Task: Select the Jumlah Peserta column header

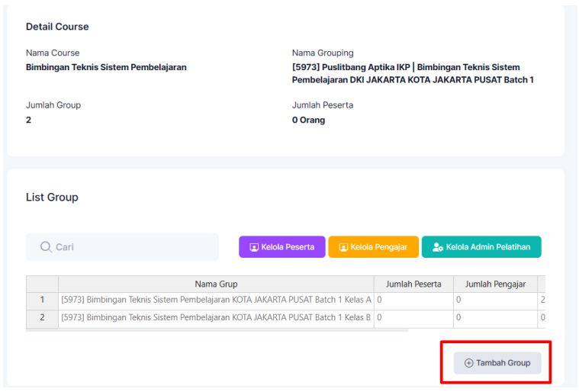Action: (413, 284)
